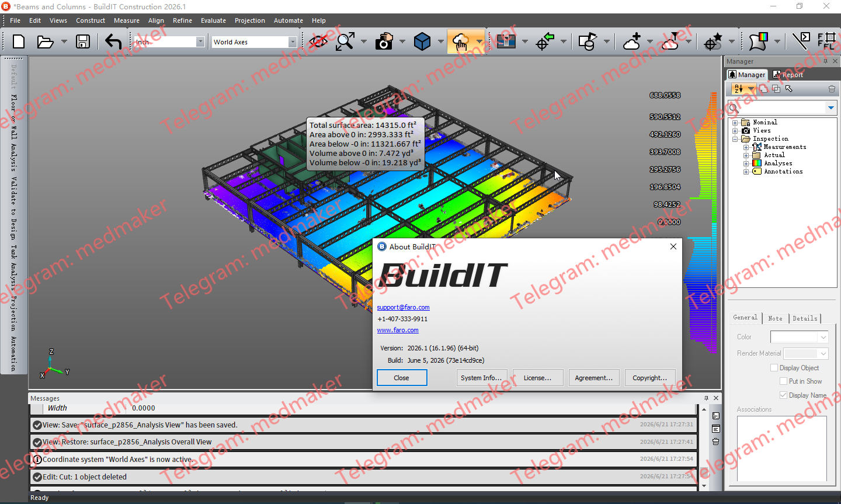Click the Associations list box
Screen dimensions: 841x504
[x=782, y=448]
